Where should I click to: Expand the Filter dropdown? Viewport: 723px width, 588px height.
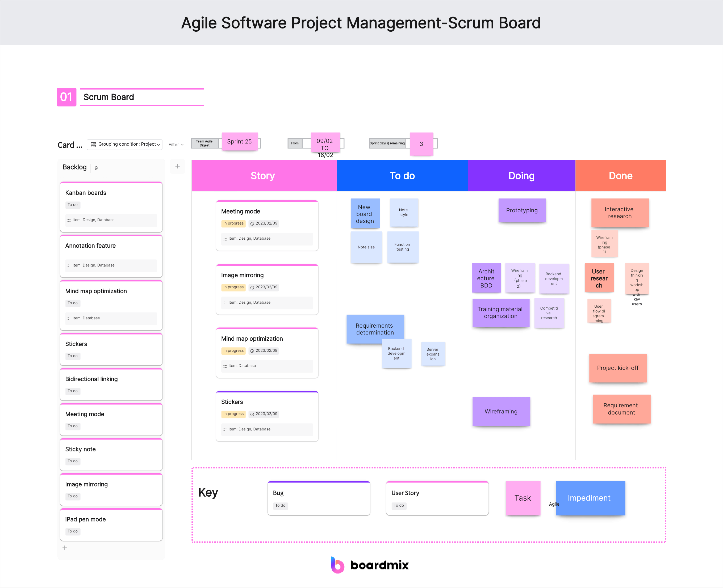coord(175,145)
